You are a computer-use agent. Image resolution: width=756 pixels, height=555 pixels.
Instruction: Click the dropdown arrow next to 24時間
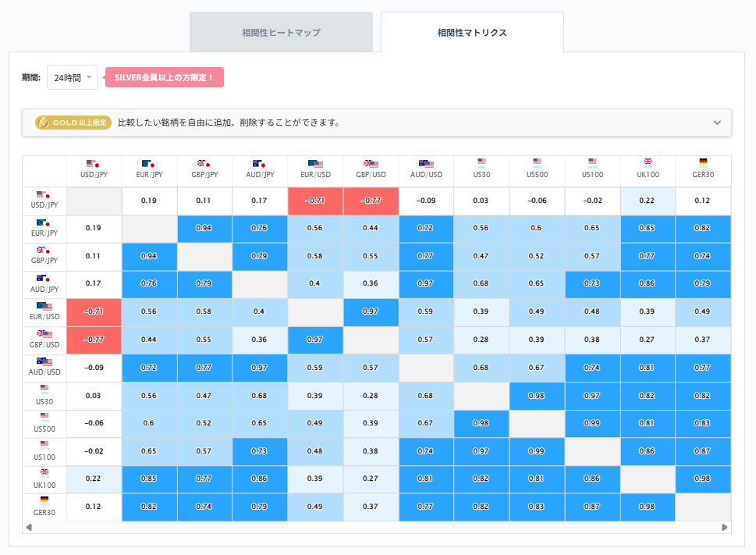click(x=88, y=78)
